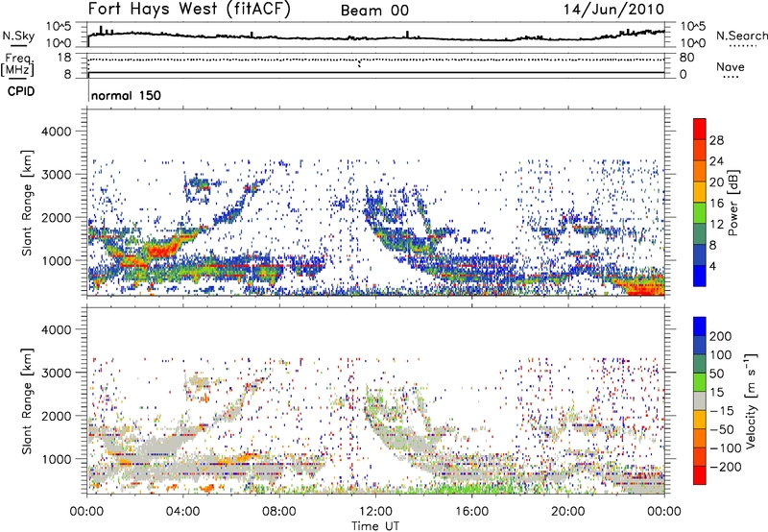Click the '-200' label on Velocity scale
768x532 pixels.
724,468
